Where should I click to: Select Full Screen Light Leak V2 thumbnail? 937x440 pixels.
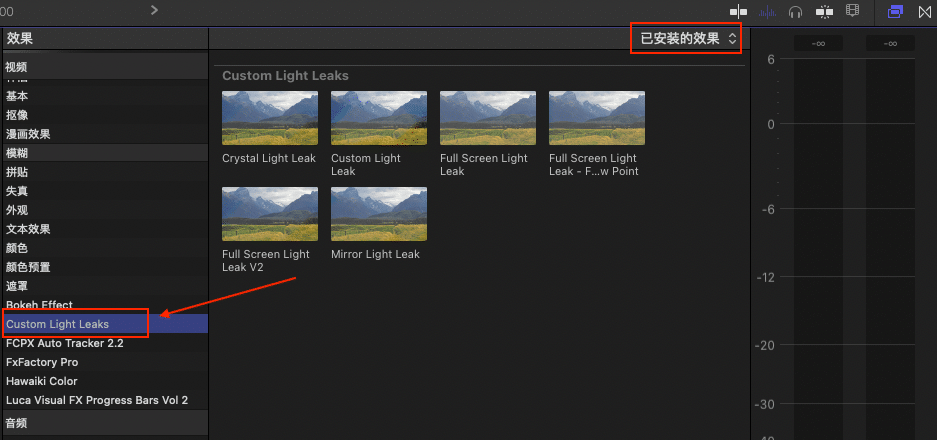pyautogui.click(x=270, y=214)
